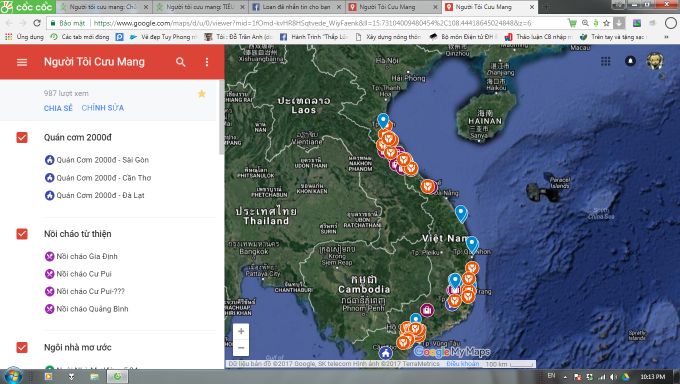
Task: Open Điều khoản terms link on map
Action: click(463, 364)
